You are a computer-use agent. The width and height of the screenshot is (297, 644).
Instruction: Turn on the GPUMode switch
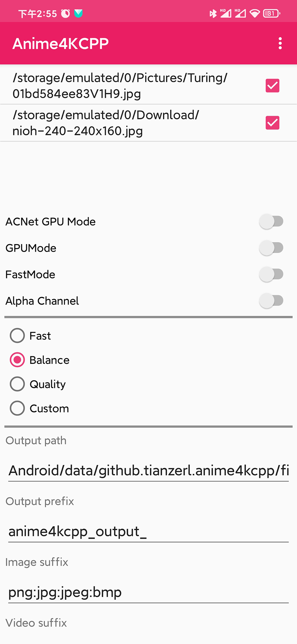point(271,248)
